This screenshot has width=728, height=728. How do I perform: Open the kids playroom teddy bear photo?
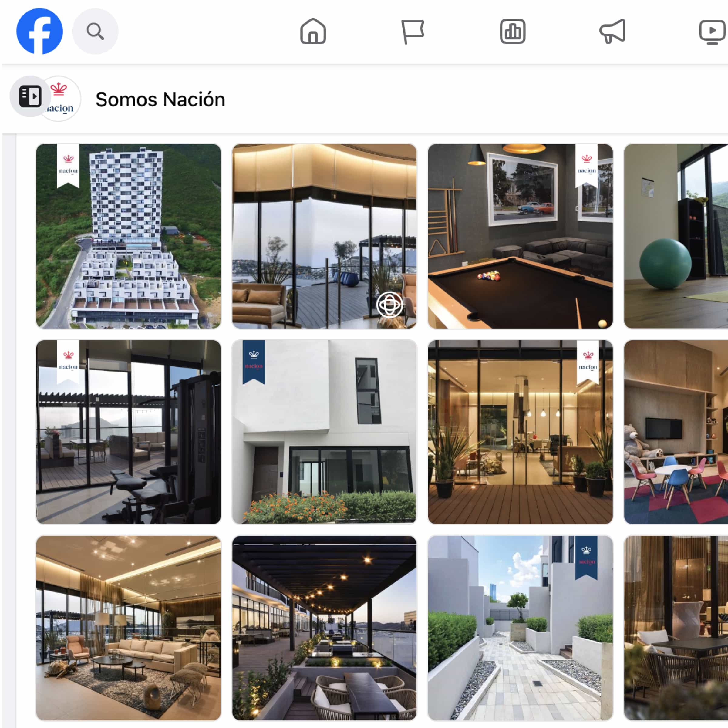coord(676,432)
